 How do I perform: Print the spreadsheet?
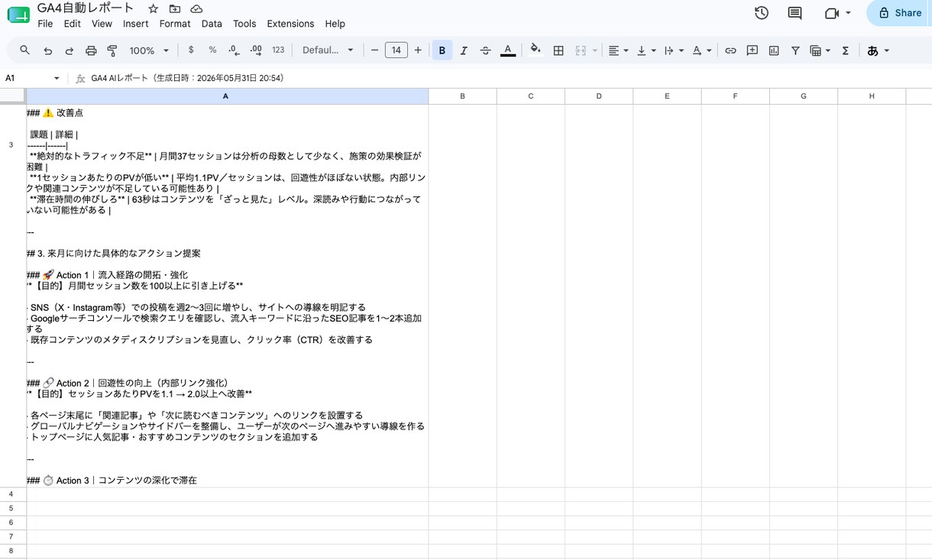[91, 50]
